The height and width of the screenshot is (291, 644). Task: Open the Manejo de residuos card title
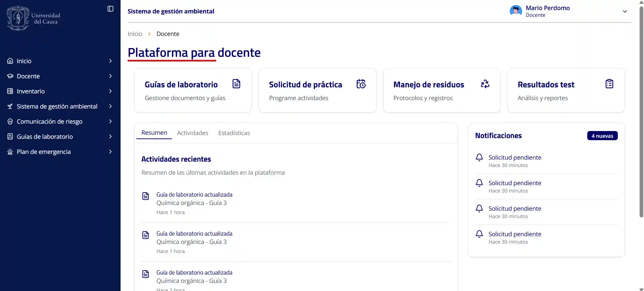coord(429,85)
